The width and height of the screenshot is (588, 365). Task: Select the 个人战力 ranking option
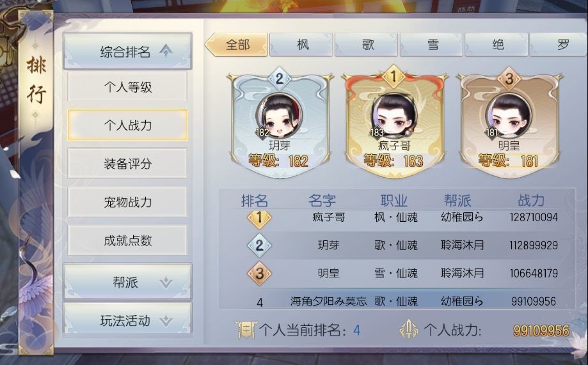click(x=127, y=125)
